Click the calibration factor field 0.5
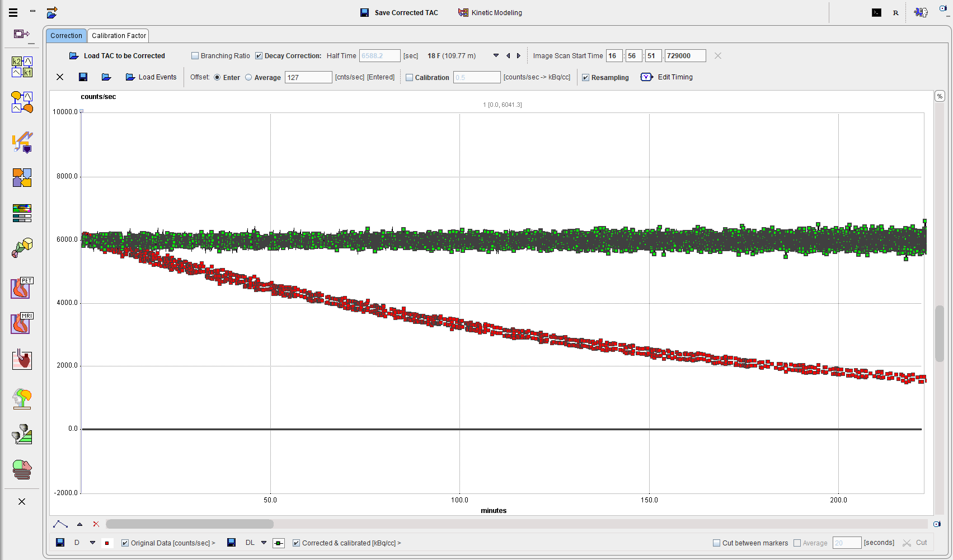Screen dimensions: 953x560 click(x=477, y=78)
